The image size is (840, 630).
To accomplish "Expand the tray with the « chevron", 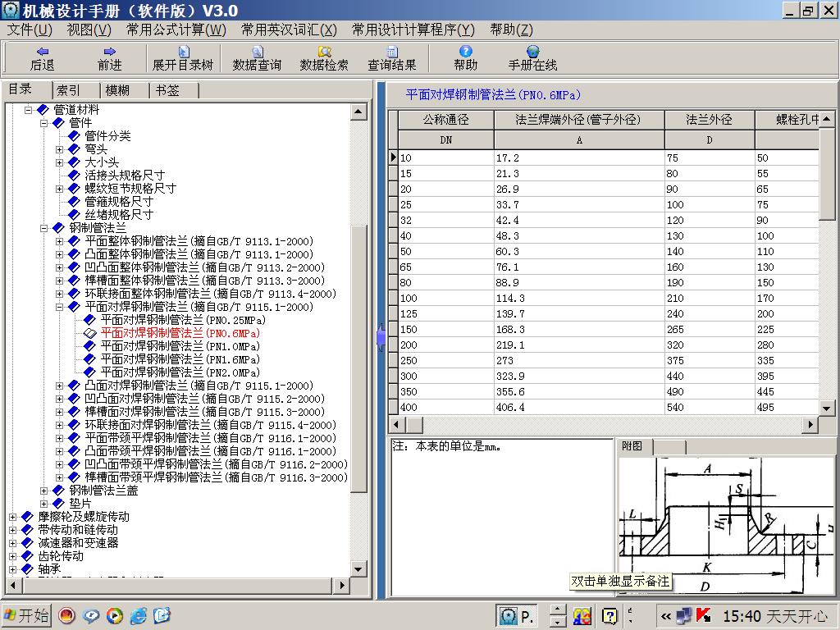I will (x=666, y=616).
